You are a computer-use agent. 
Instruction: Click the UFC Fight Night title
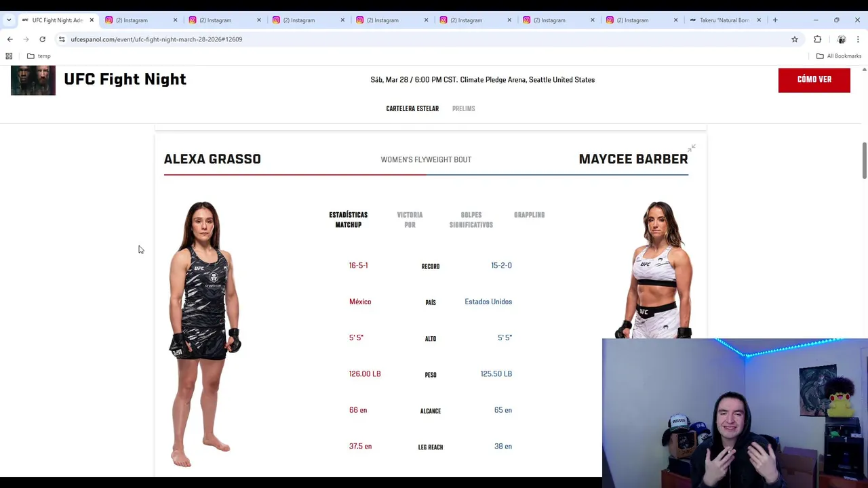coord(125,79)
